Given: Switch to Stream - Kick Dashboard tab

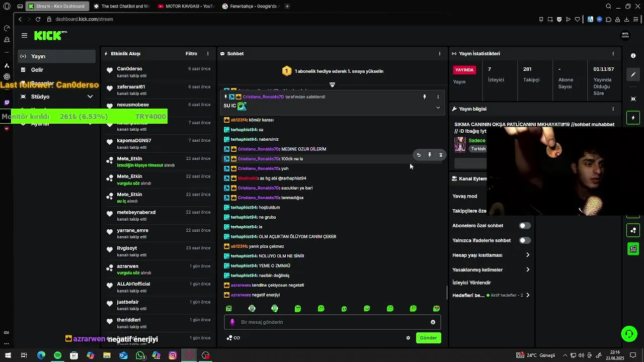Looking at the screenshot, I should [x=57, y=7].
